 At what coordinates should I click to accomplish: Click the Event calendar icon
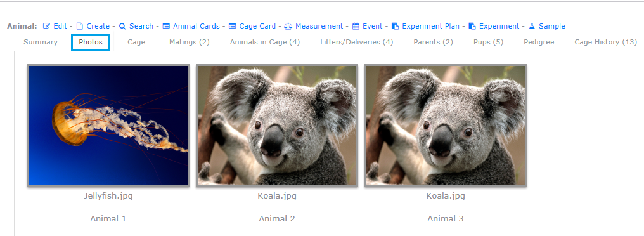coord(356,26)
